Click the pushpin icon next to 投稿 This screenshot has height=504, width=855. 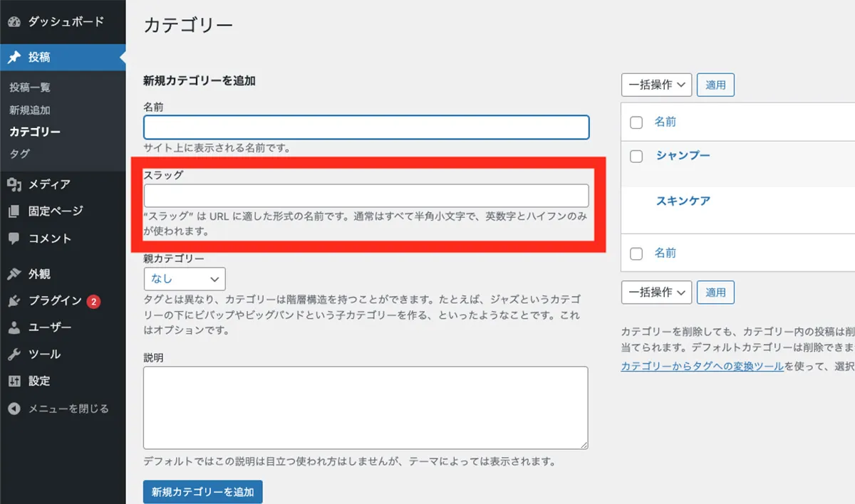(x=14, y=58)
